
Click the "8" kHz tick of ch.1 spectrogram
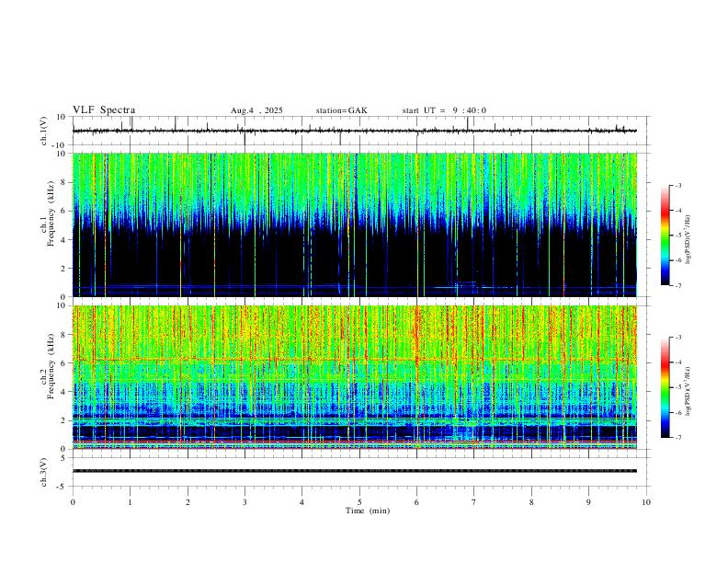[64, 182]
